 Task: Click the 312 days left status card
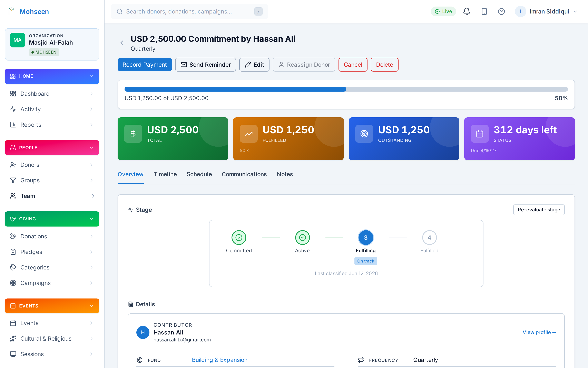[519, 139]
